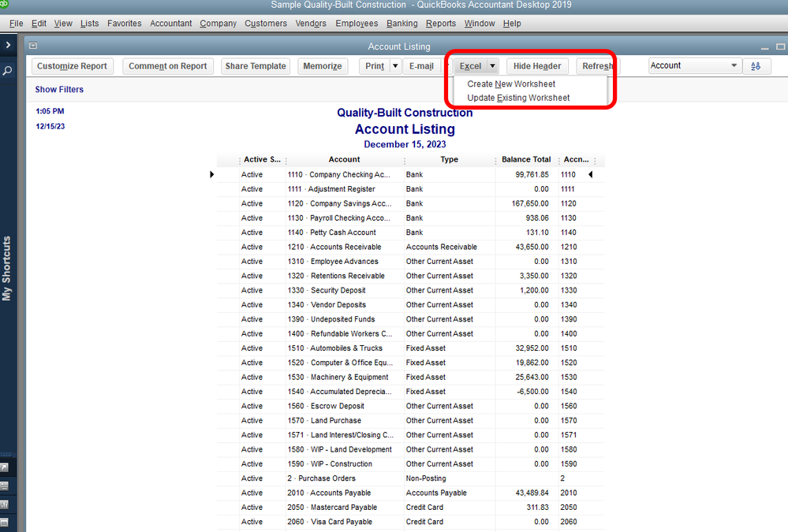Open the Account sort-by combo box
This screenshot has height=532, width=788.
(x=695, y=65)
